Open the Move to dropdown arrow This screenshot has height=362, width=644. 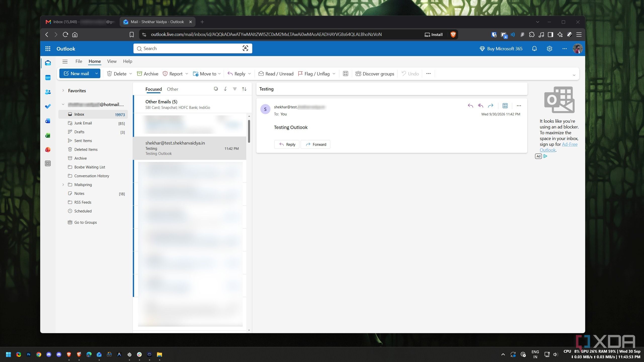[x=219, y=74]
